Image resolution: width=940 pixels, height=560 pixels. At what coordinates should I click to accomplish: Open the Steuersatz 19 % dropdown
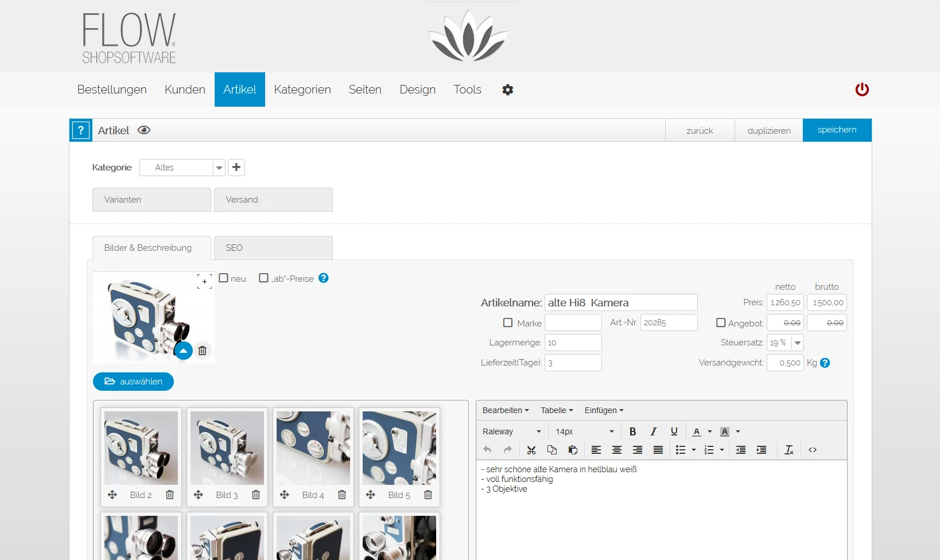[x=785, y=343]
